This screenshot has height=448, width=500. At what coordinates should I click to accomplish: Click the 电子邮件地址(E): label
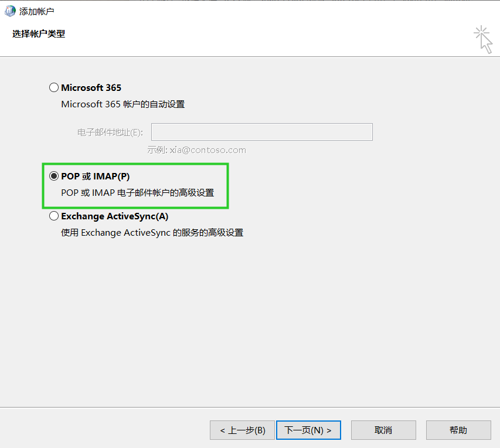(x=110, y=132)
